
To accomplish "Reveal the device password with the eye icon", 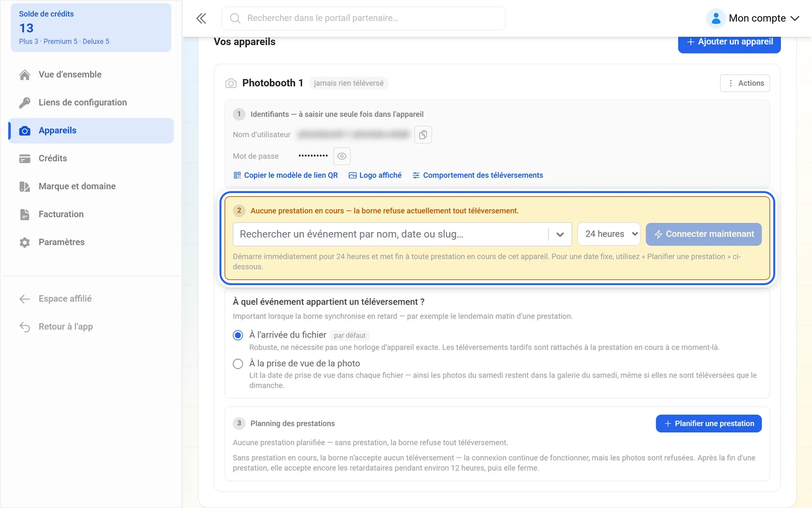I will pos(342,156).
